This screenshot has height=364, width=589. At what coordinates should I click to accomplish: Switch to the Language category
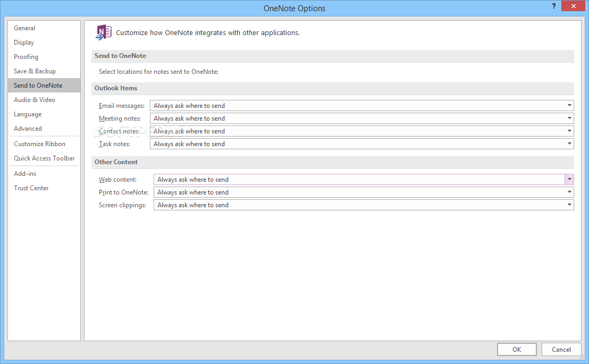[x=44, y=114]
